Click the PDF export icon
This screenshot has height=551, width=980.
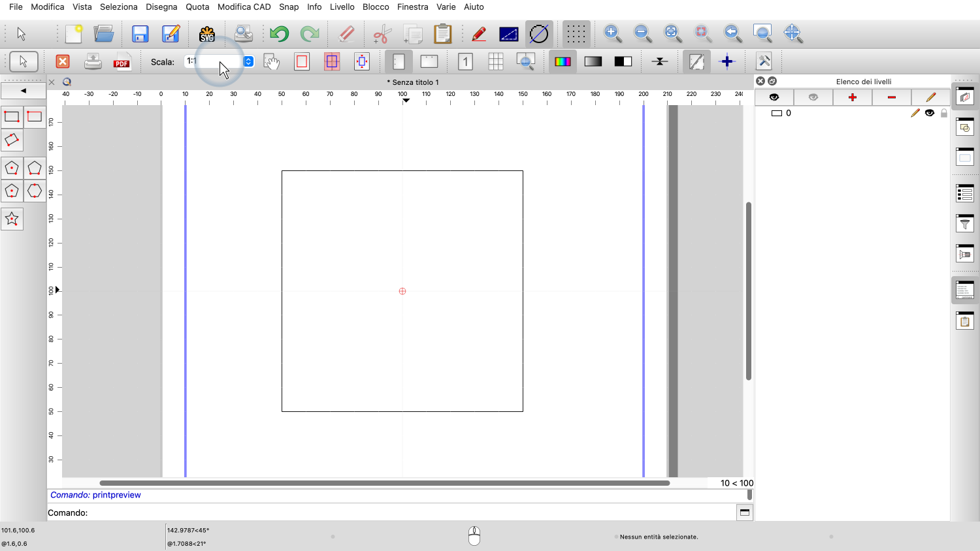click(x=122, y=62)
